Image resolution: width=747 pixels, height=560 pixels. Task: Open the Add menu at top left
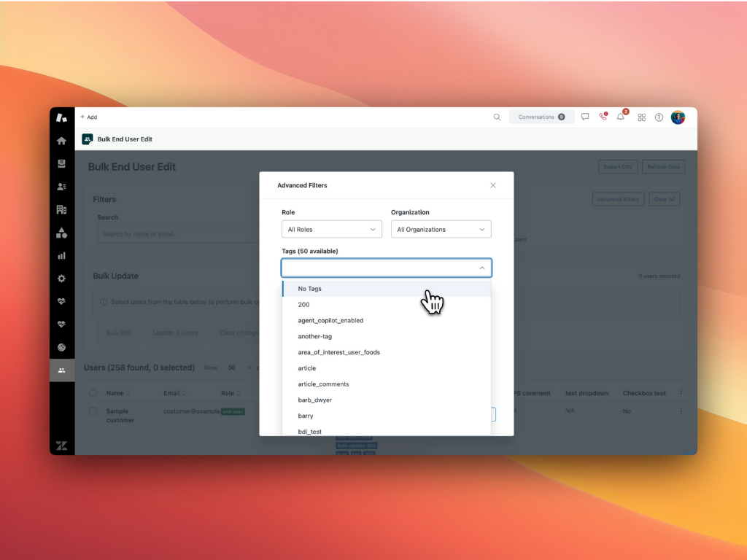click(88, 117)
